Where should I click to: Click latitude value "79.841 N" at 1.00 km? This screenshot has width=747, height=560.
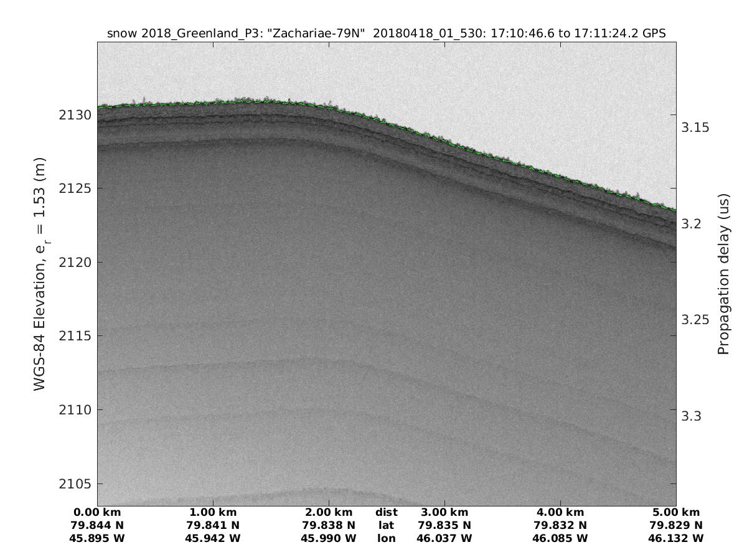pos(213,525)
